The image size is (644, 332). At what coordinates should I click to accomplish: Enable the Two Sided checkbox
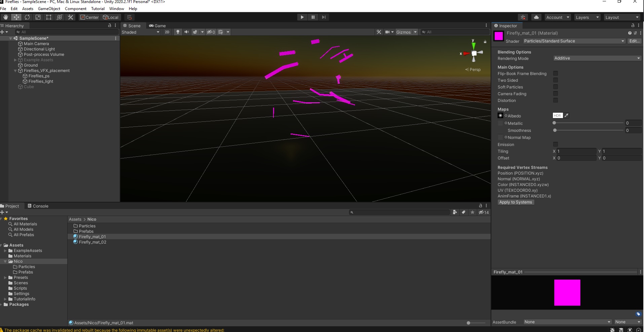(556, 80)
